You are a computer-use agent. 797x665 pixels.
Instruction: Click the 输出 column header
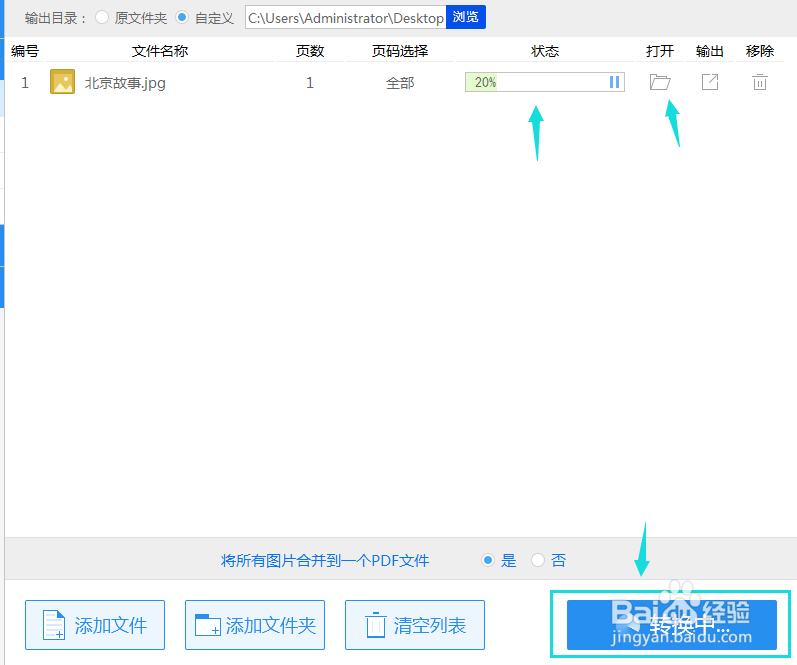[x=710, y=51]
